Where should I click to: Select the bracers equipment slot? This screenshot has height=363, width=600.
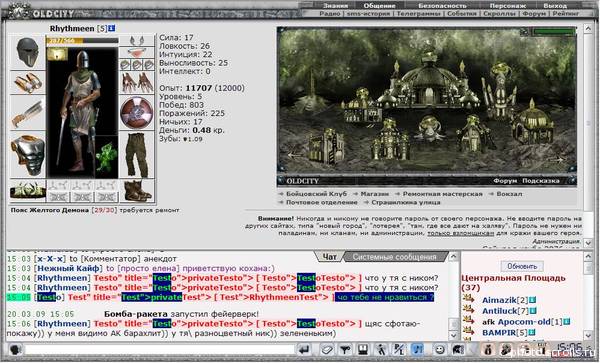coord(27,83)
